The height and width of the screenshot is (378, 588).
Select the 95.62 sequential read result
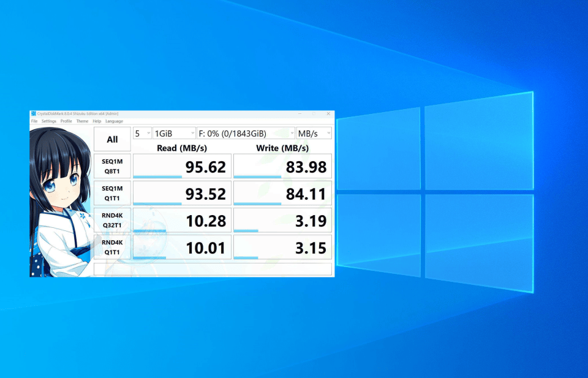click(183, 166)
